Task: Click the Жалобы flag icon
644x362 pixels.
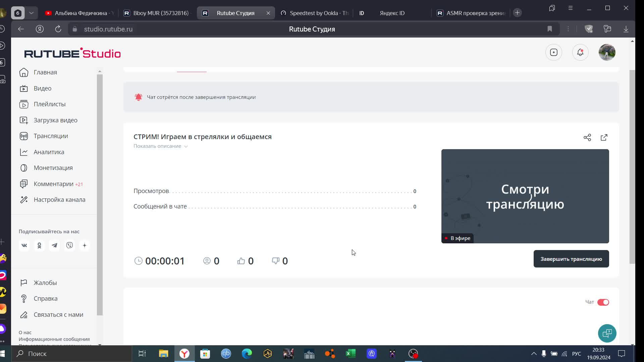Action: [23, 283]
